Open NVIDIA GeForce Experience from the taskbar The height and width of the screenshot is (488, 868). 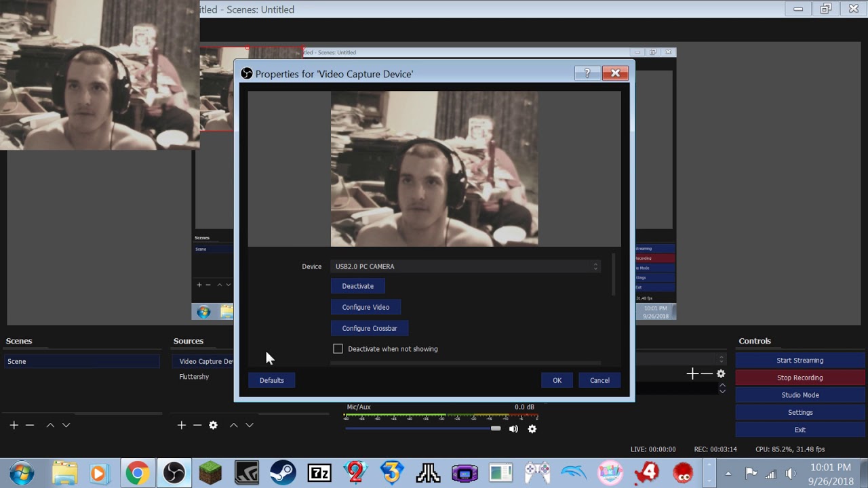click(247, 472)
